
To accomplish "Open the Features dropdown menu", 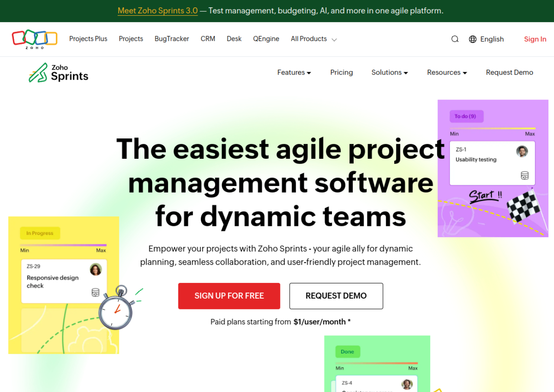I will tap(294, 73).
